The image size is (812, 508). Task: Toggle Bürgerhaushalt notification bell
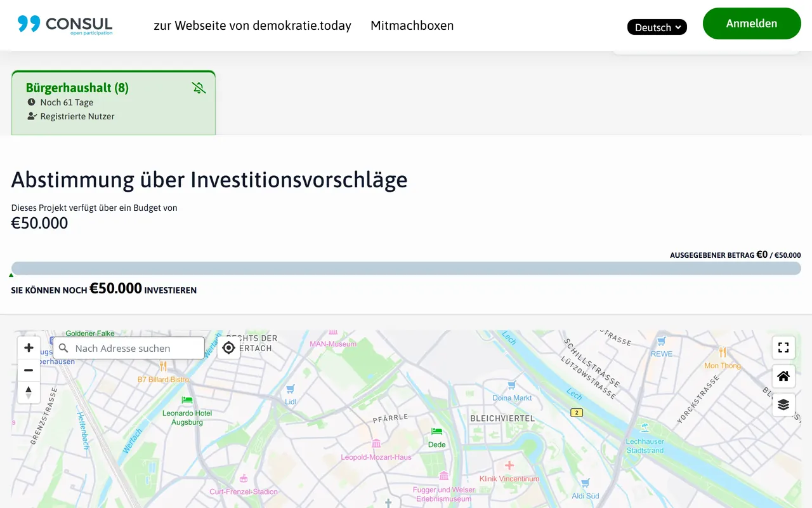(x=199, y=88)
